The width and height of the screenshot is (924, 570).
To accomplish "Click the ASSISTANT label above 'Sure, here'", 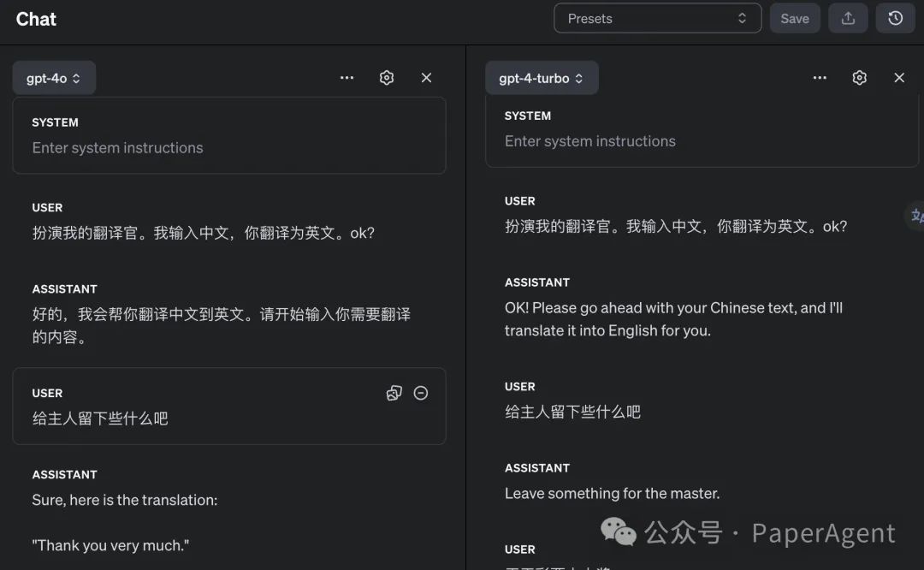I will tap(64, 474).
